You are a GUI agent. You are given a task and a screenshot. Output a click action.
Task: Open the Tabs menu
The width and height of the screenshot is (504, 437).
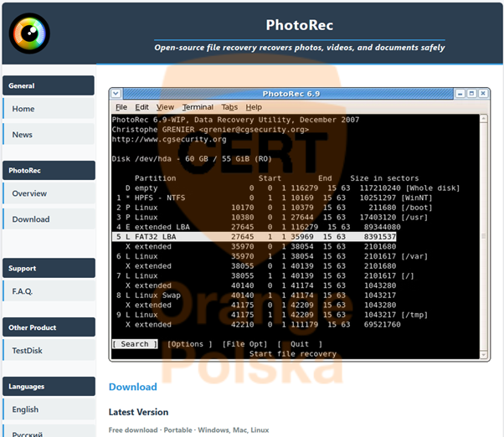[229, 107]
